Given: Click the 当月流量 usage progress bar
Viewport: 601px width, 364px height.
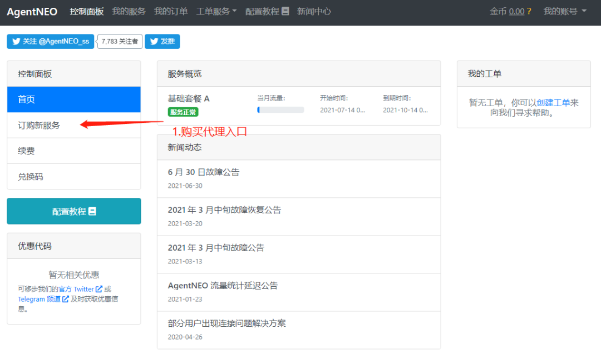Looking at the screenshot, I should click(280, 110).
